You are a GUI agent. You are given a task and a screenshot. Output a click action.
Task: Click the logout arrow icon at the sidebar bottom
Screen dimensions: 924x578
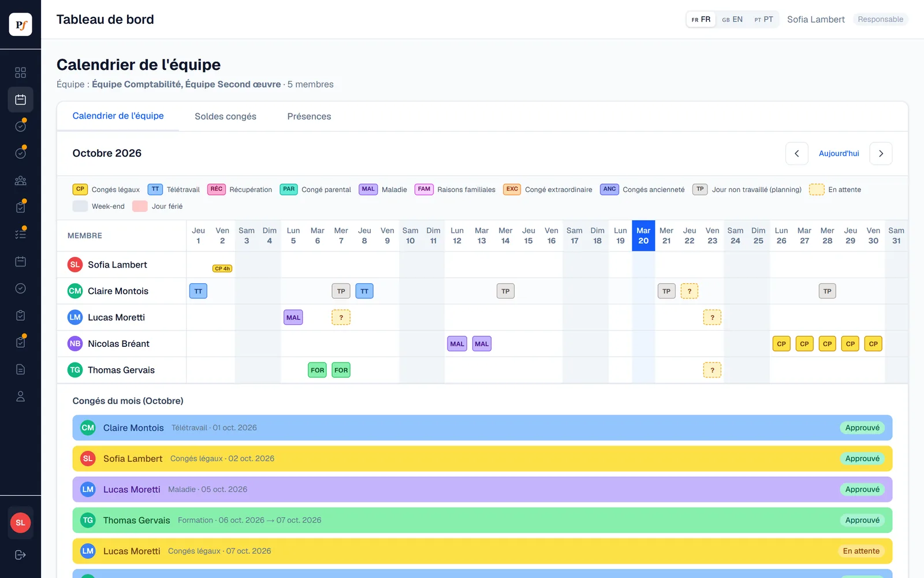click(x=20, y=555)
